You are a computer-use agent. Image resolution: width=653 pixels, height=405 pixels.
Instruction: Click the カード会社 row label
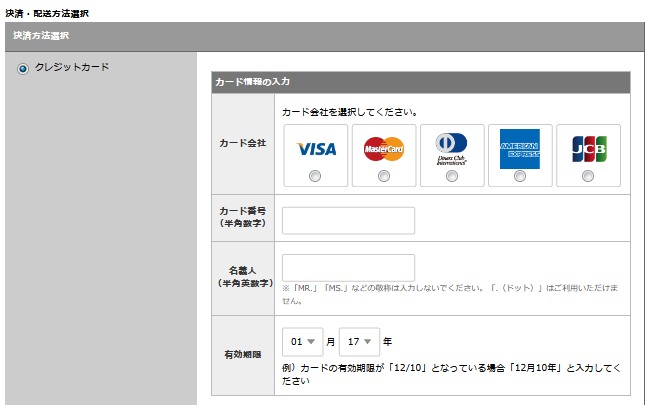click(243, 143)
